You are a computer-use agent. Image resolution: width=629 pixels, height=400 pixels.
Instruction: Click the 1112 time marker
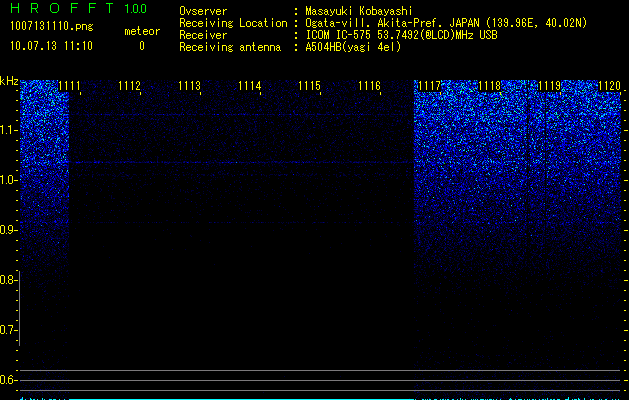[130, 86]
